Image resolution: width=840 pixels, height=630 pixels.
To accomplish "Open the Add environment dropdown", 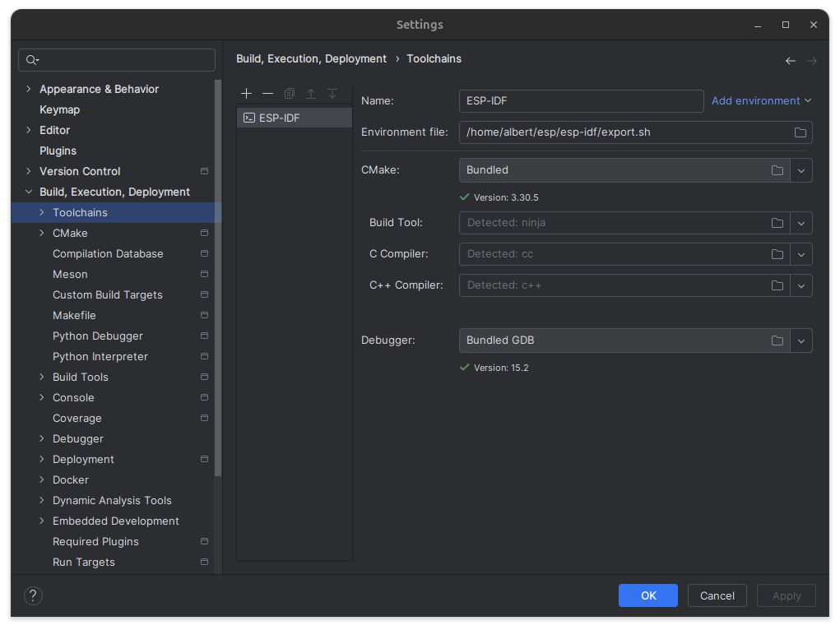I will point(761,100).
